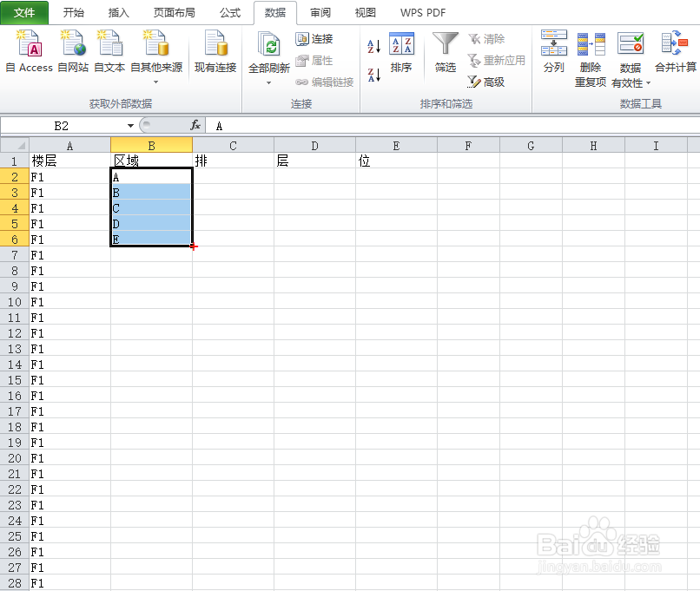
Task: Select column C header
Action: [x=233, y=146]
